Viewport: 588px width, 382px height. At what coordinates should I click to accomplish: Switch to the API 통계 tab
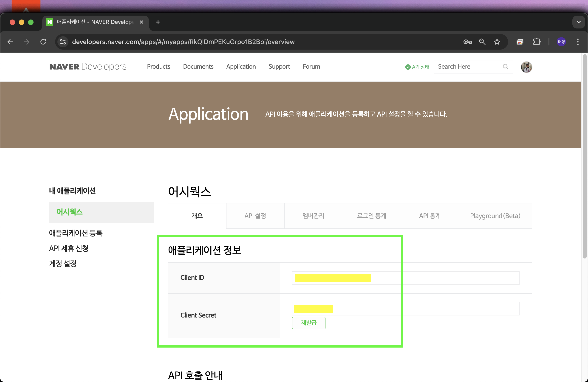430,216
